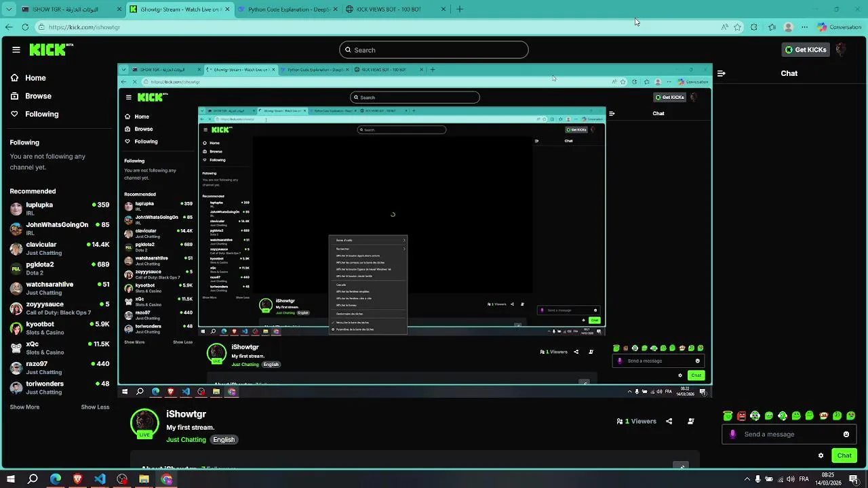Open pgldota2 channel in main sidebar
Viewport: 868px width, 488px height.
pos(60,268)
